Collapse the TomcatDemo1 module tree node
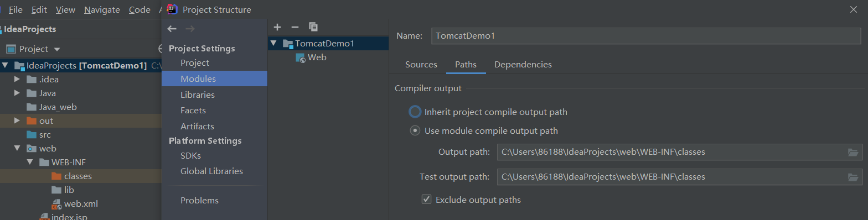Screen dimensions: 868x220 pyautogui.click(x=273, y=43)
